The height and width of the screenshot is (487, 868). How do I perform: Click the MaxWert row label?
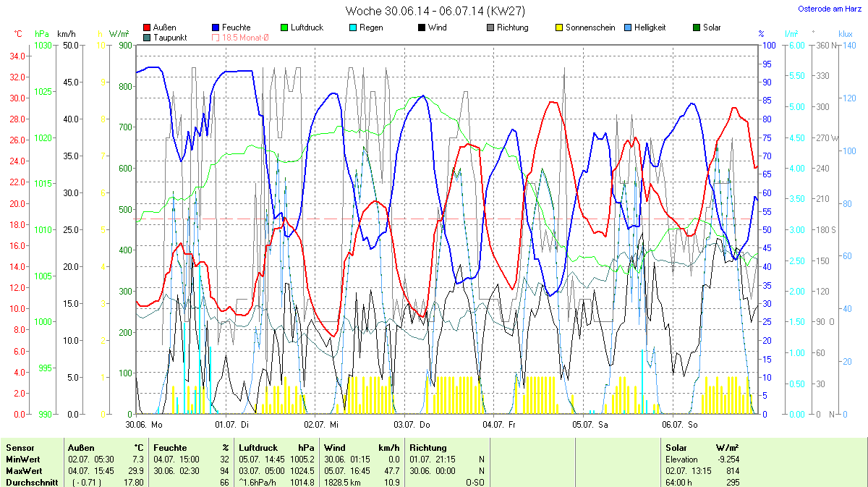pyautogui.click(x=24, y=470)
